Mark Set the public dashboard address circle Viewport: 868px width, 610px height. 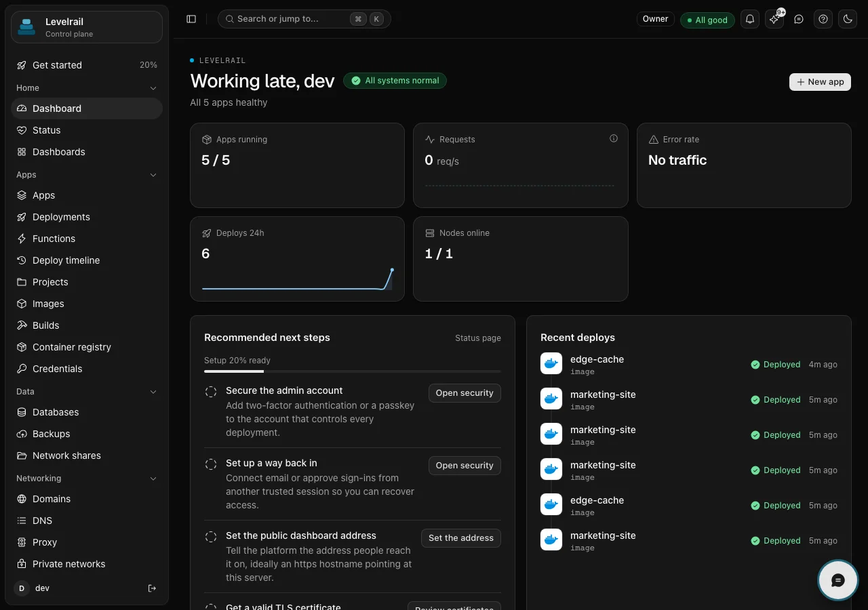pos(211,536)
